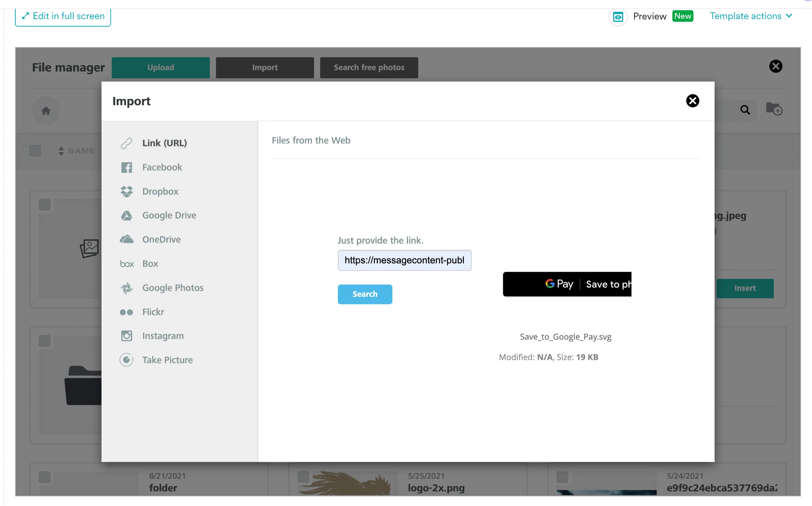Screen dimensions: 812x506
Task: Select Google Drive icon in sidebar
Action: 127,216
